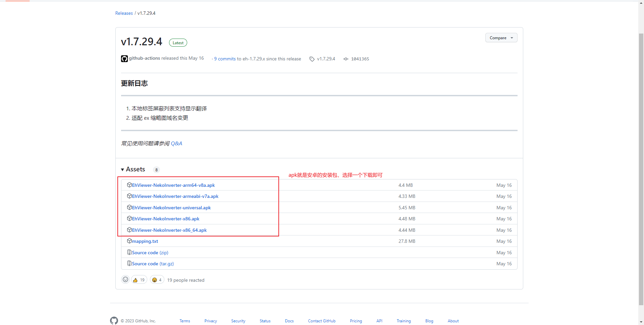Download Source code (tar.gz)
The width and height of the screenshot is (644, 325).
[x=153, y=264]
